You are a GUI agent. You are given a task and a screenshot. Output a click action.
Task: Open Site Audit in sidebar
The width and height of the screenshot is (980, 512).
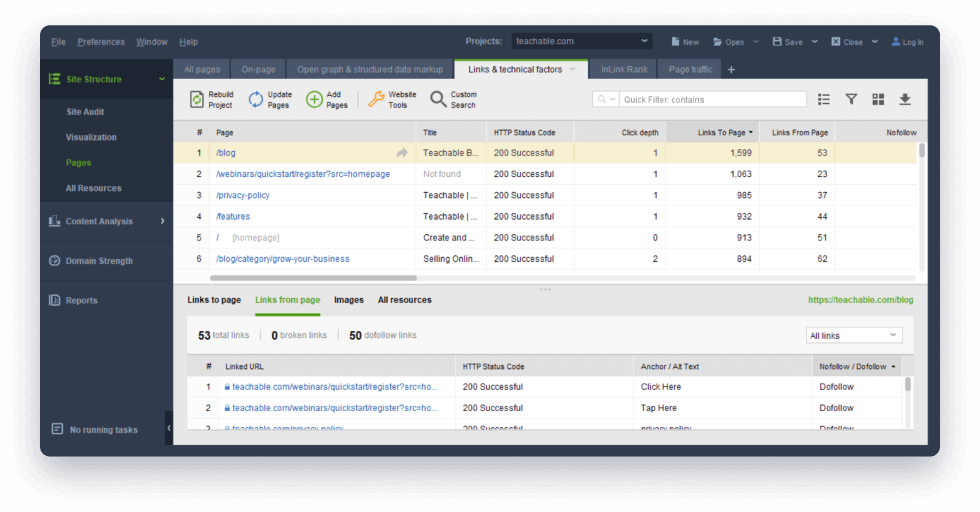pyautogui.click(x=85, y=112)
